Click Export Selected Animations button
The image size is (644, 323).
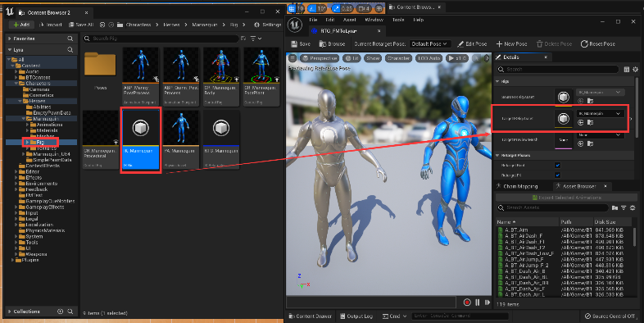point(566,198)
